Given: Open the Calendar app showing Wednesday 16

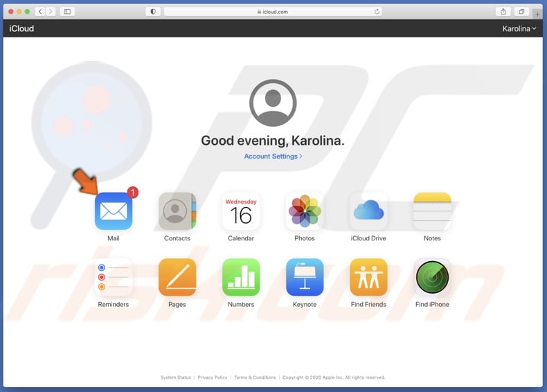Looking at the screenshot, I should pyautogui.click(x=241, y=211).
